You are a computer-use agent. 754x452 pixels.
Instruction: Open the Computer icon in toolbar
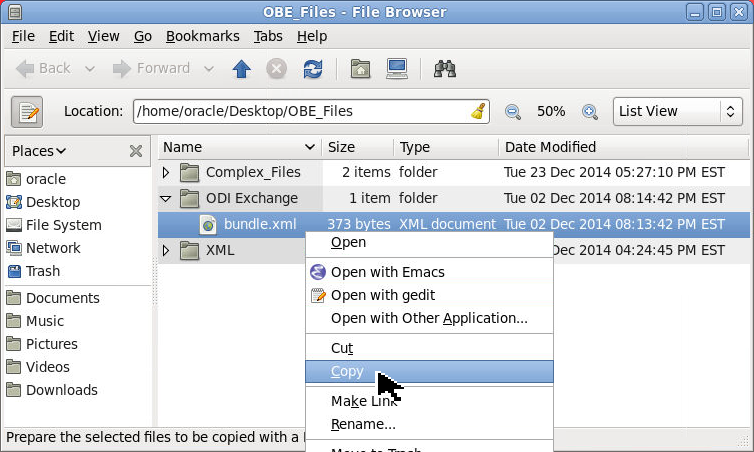tap(397, 69)
